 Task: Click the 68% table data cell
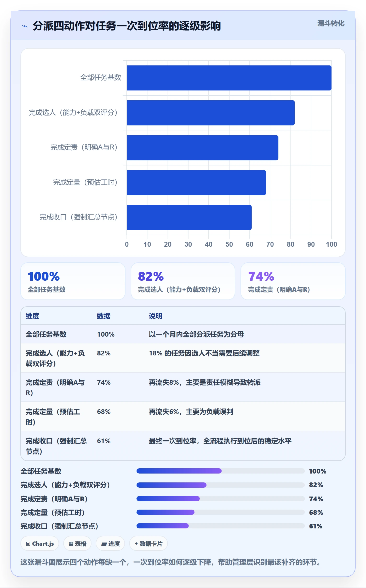tap(104, 412)
